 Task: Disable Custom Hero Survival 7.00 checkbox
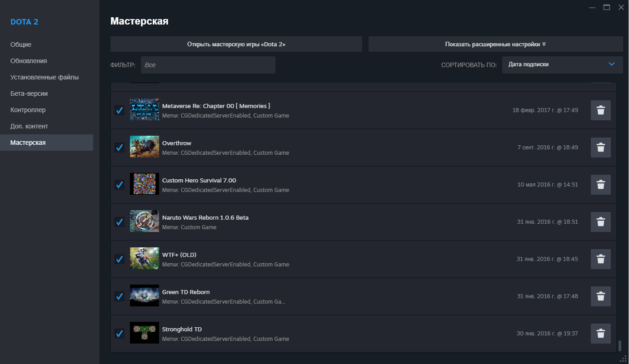pos(120,185)
